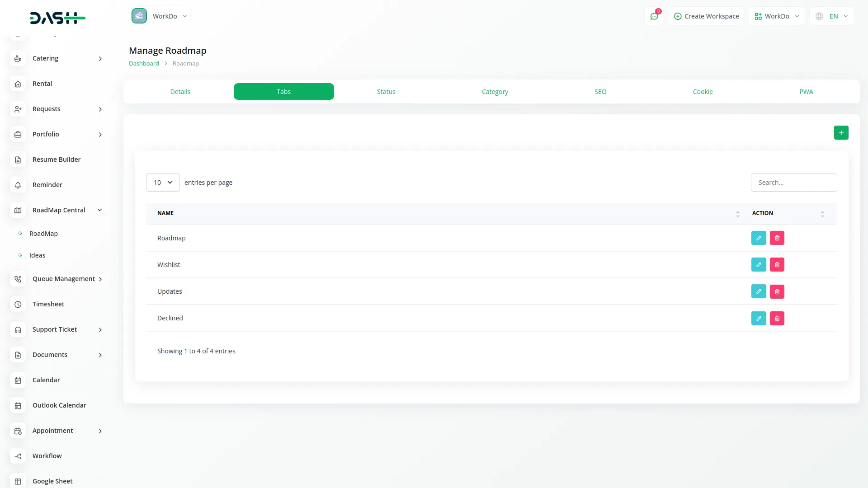Open the Dashboard breadcrumb link
868x488 pixels.
[144, 63]
